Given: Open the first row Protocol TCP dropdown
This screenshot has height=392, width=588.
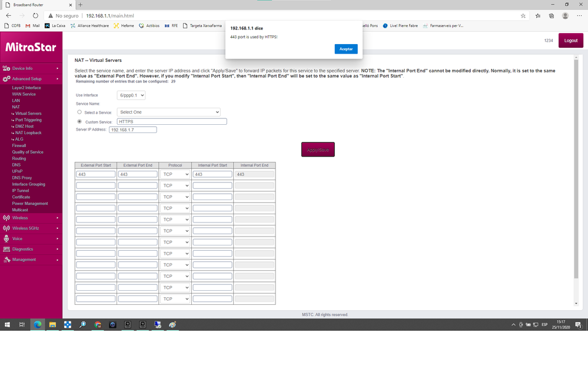Looking at the screenshot, I should (175, 174).
